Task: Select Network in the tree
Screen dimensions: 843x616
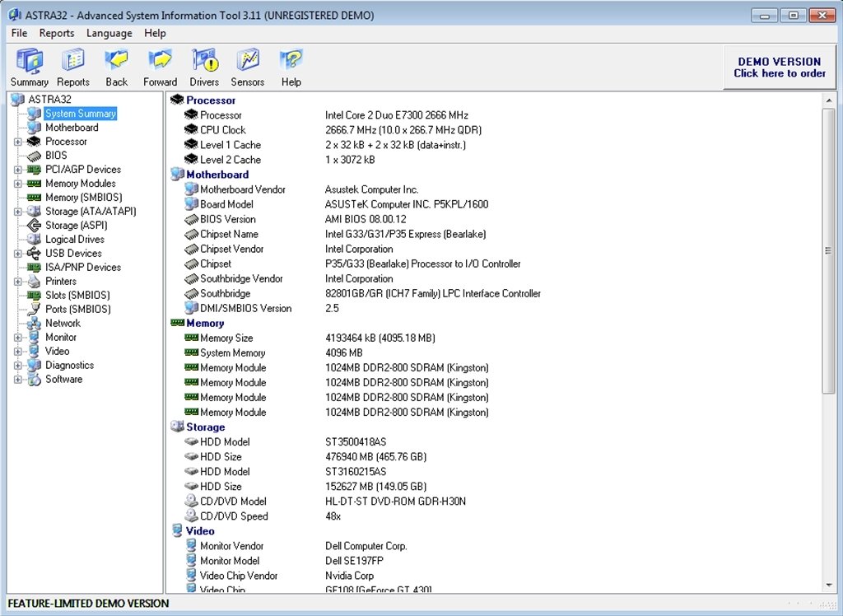Action: pyautogui.click(x=63, y=324)
